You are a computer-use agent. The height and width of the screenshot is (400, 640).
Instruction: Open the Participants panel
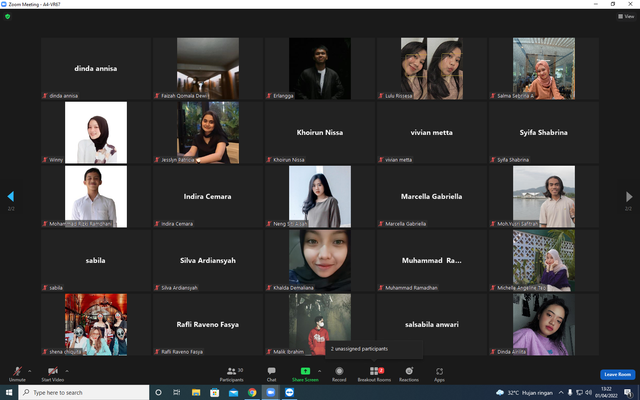click(x=231, y=373)
